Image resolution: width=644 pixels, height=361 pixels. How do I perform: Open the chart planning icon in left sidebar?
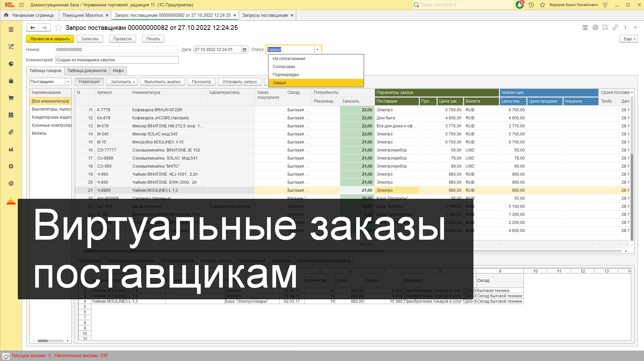(x=11, y=47)
